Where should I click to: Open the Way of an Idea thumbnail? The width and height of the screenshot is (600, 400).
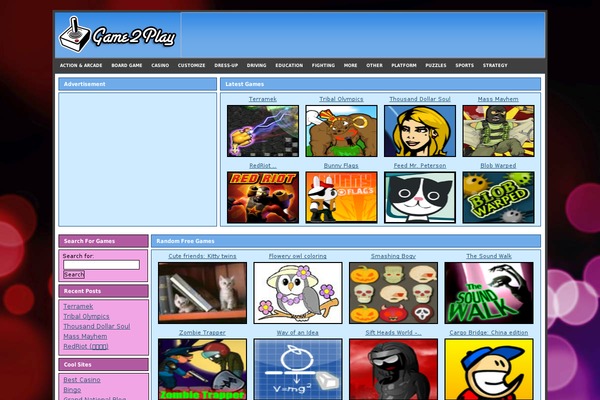pyautogui.click(x=298, y=369)
